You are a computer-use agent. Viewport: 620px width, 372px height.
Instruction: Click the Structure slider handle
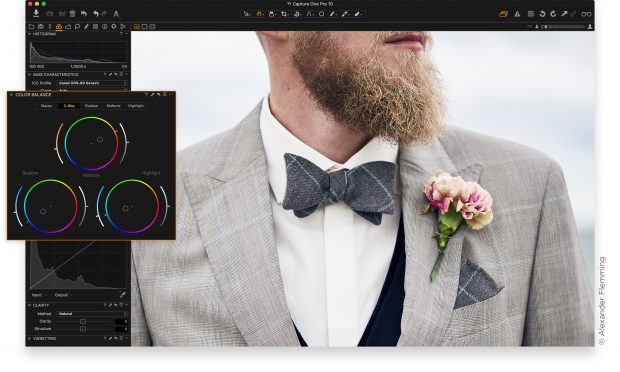(83, 329)
